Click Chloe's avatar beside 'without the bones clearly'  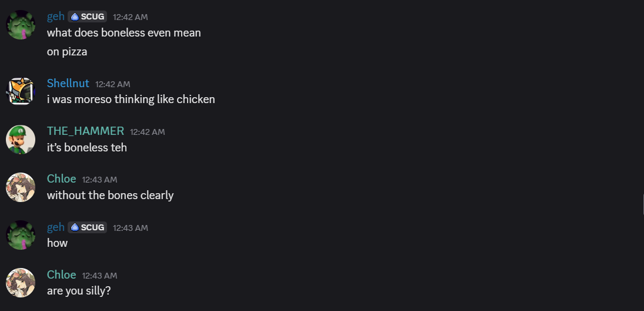pos(21,187)
